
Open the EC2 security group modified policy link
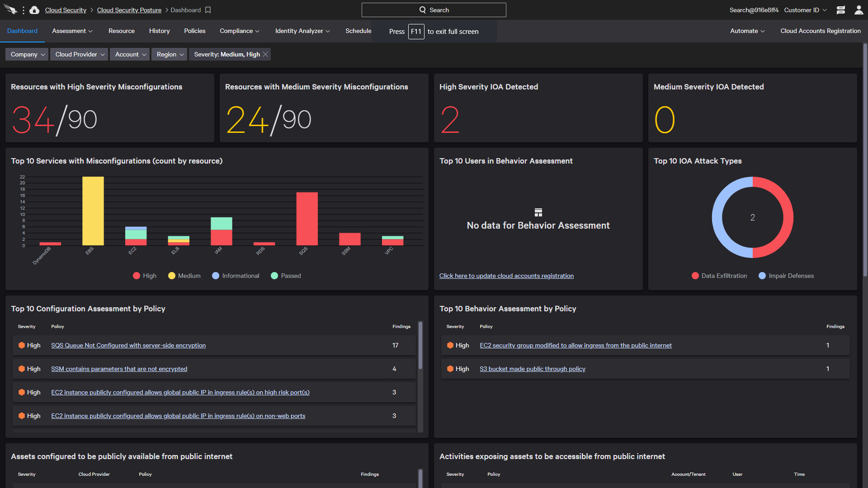[x=576, y=345]
